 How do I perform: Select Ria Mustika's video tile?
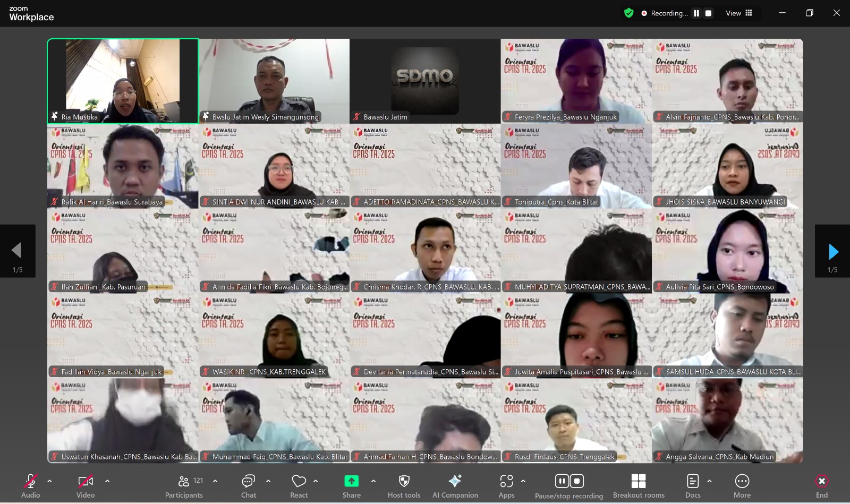pyautogui.click(x=123, y=81)
